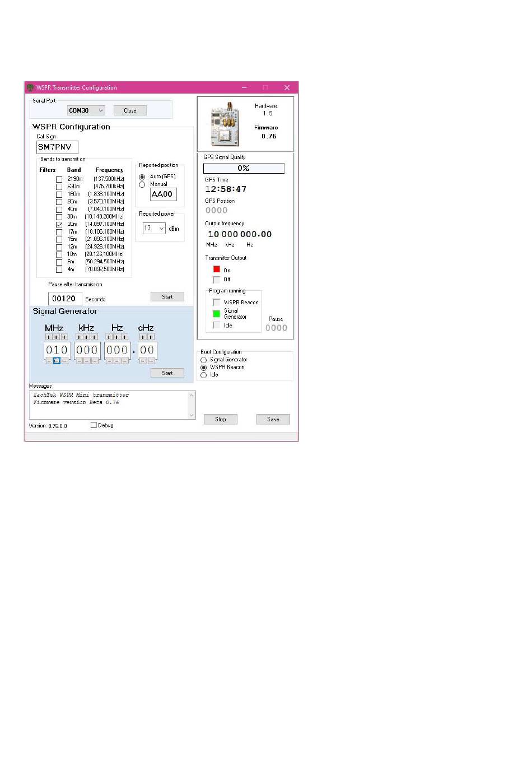The image size is (532, 767).
Task: Increase the MHz hundreds digit with plus
Action: click(49, 337)
